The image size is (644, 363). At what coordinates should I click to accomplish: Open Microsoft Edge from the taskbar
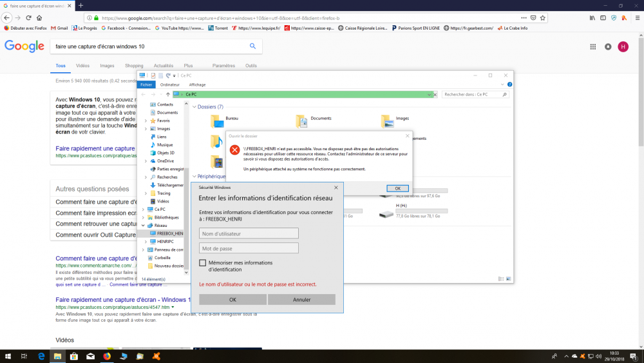coord(40,356)
